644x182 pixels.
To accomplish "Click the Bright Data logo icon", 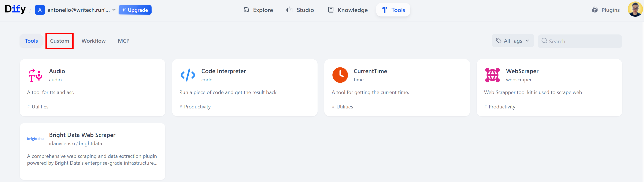I will coord(35,139).
